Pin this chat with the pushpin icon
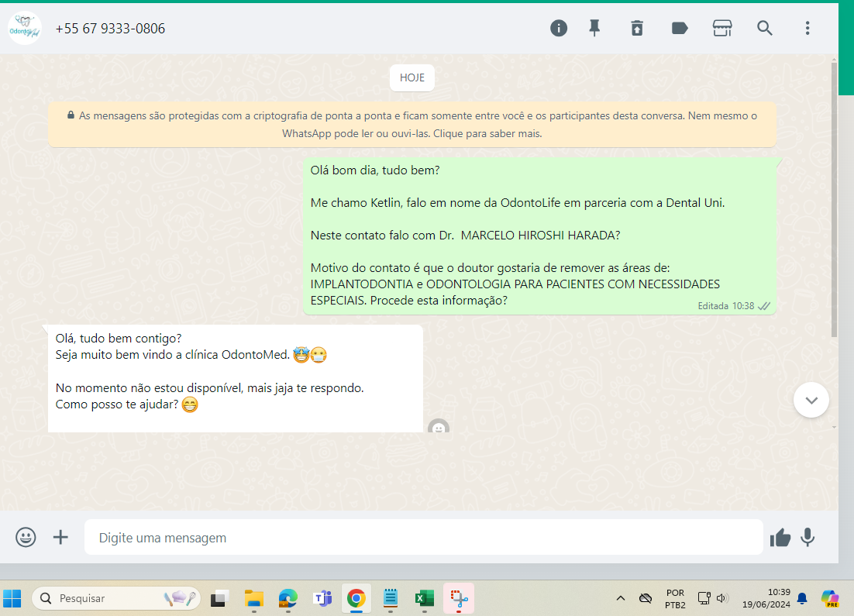854x616 pixels. [594, 29]
